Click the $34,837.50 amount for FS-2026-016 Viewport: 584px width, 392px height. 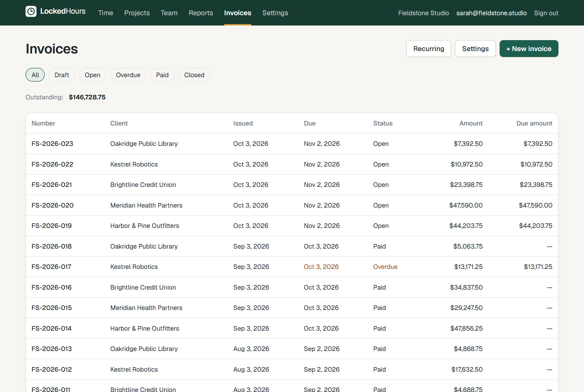coord(466,287)
